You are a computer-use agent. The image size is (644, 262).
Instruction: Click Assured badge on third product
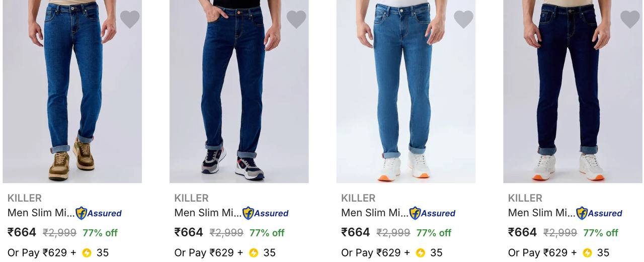coord(433,213)
